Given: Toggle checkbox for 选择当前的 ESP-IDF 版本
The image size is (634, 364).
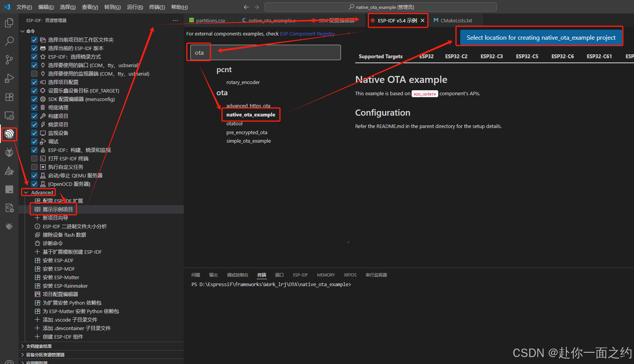Looking at the screenshot, I should (34, 48).
